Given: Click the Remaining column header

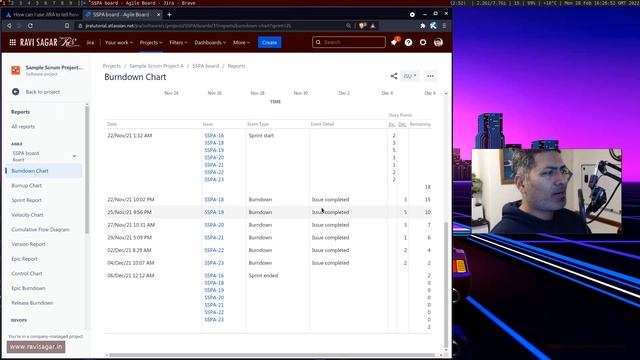Looking at the screenshot, I should pos(420,124).
